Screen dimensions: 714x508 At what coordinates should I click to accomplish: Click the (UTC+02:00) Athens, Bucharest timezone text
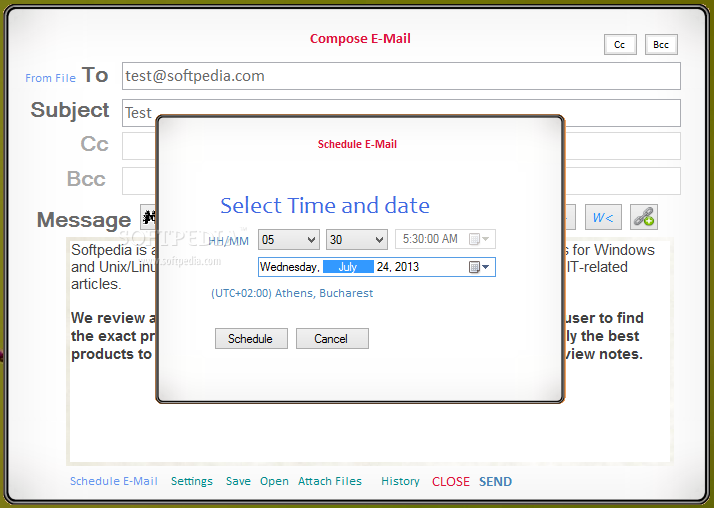(x=292, y=293)
